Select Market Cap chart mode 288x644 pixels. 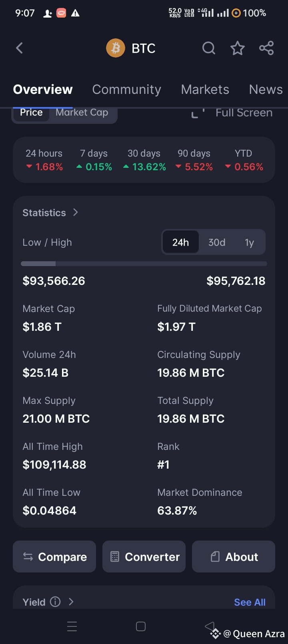tap(82, 113)
